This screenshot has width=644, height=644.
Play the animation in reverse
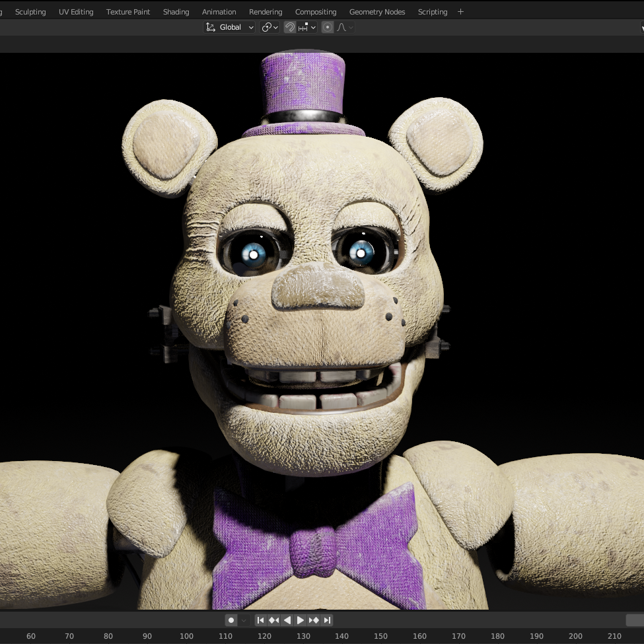click(287, 620)
